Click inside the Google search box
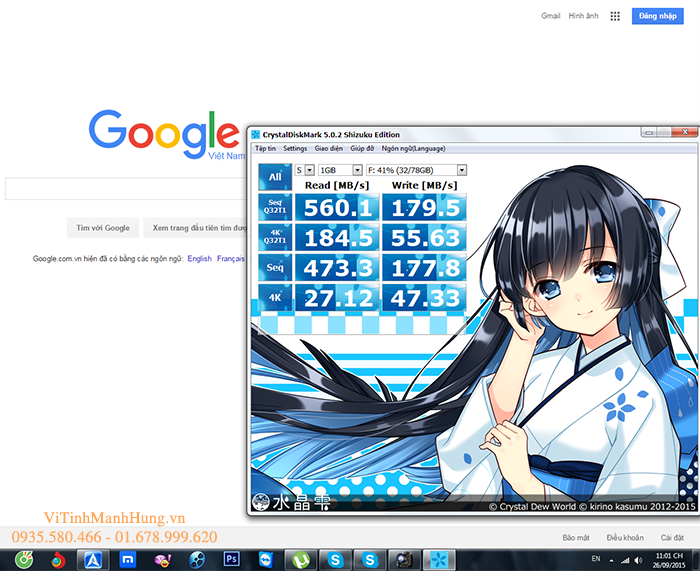This screenshot has height=571, width=700. [x=126, y=188]
